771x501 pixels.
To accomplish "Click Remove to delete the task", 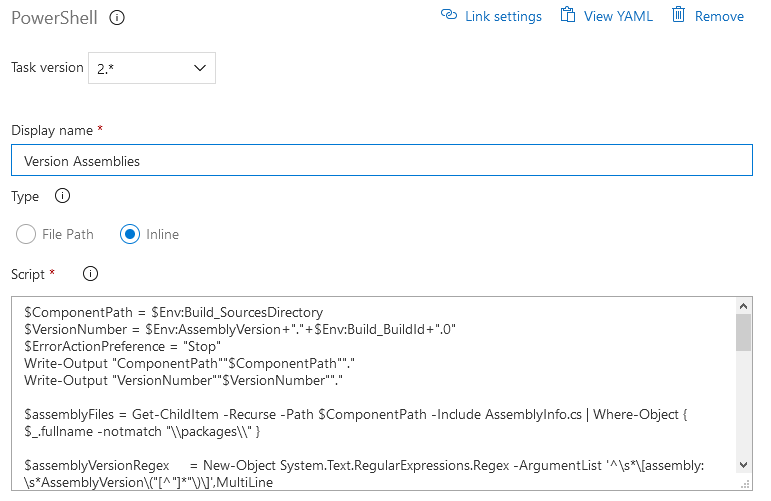I will coord(719,16).
